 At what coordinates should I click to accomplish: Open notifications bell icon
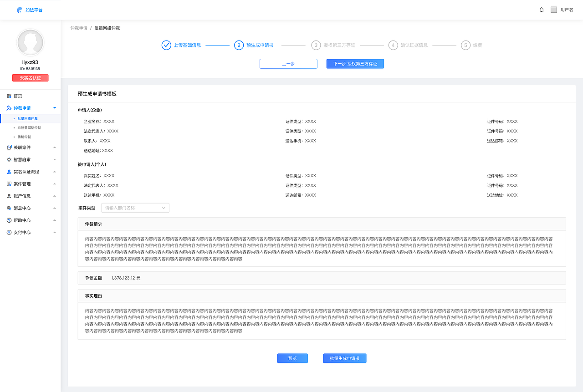tap(542, 10)
